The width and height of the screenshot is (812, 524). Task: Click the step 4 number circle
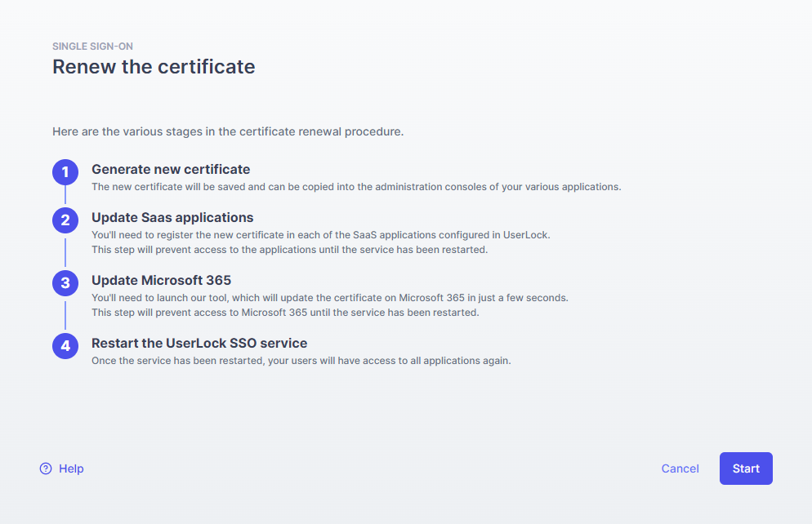tap(65, 346)
